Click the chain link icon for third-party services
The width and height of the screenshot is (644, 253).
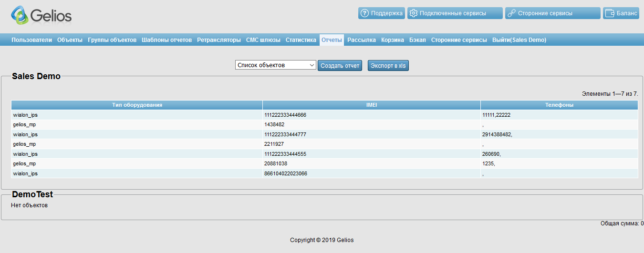coord(511,13)
